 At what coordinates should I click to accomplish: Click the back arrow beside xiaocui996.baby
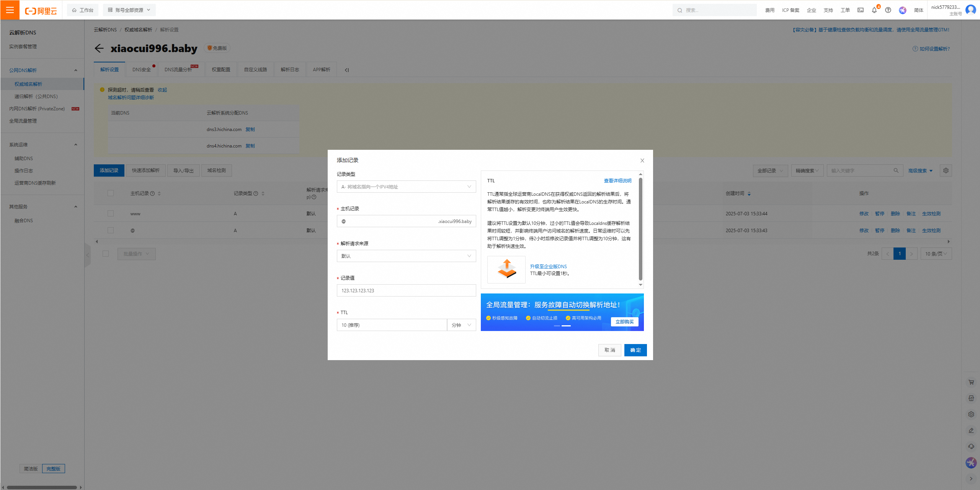(99, 48)
